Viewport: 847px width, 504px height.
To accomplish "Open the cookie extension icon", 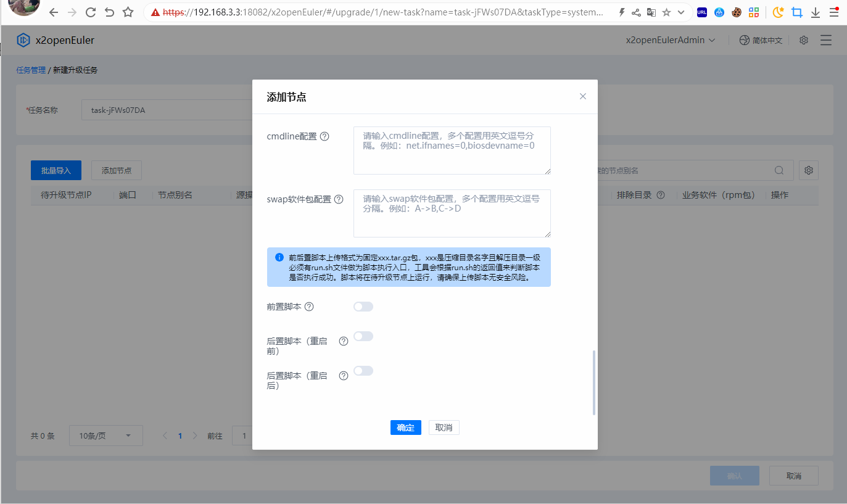I will point(737,12).
